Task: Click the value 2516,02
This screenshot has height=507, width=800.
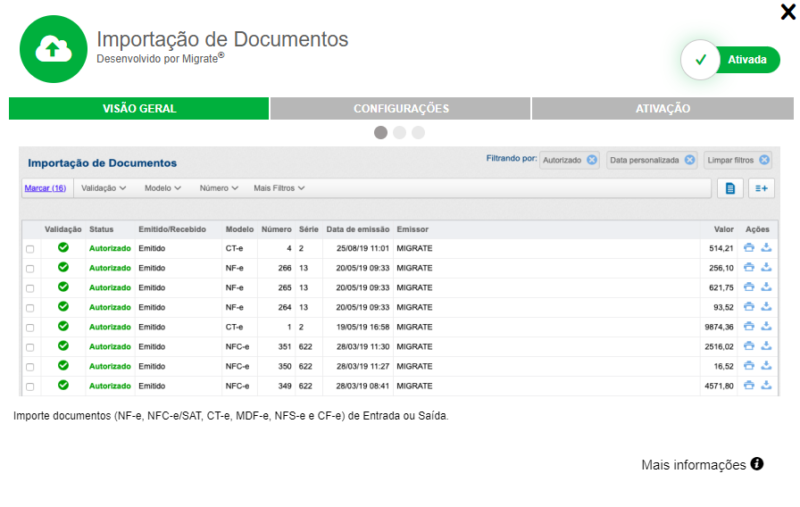Action: (x=719, y=347)
